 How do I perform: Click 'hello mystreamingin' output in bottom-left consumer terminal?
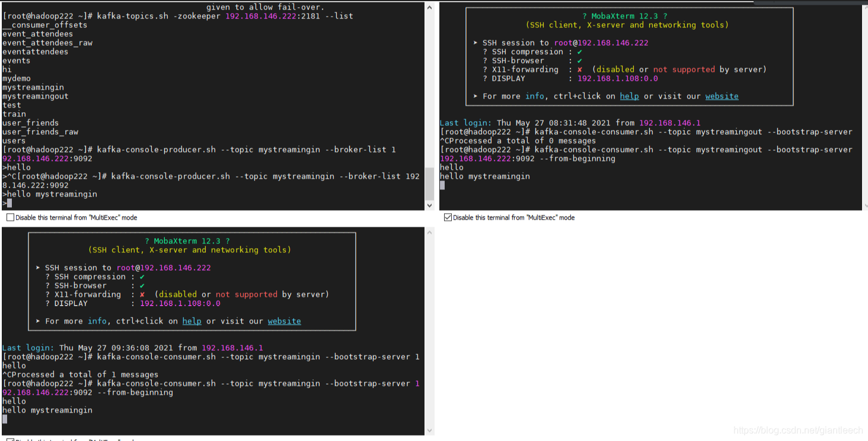pyautogui.click(x=47, y=410)
